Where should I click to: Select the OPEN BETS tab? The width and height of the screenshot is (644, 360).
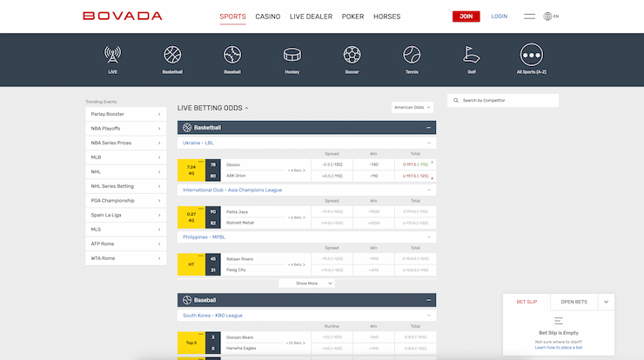coord(574,302)
